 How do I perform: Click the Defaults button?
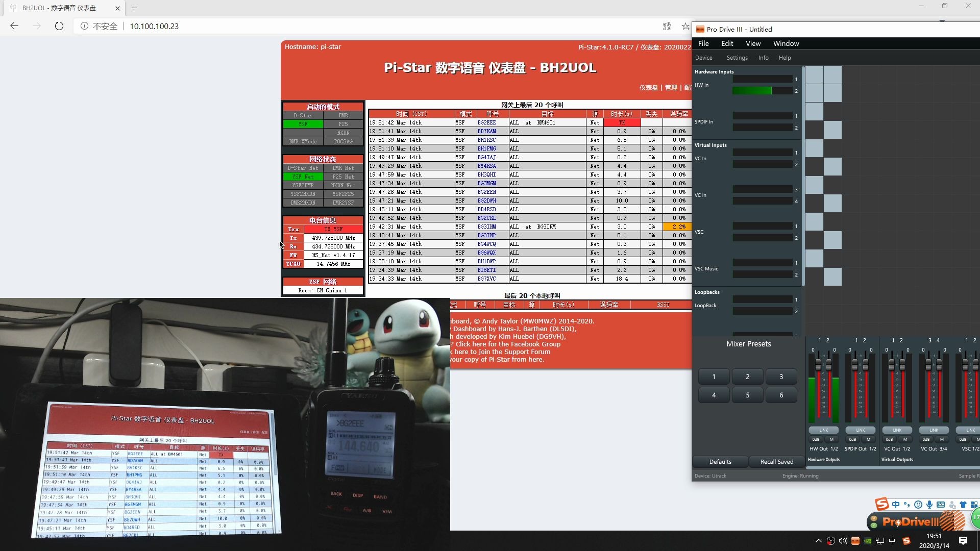[x=720, y=462]
